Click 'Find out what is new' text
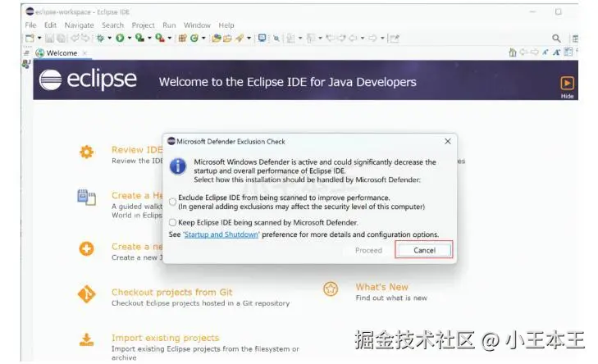 391,298
